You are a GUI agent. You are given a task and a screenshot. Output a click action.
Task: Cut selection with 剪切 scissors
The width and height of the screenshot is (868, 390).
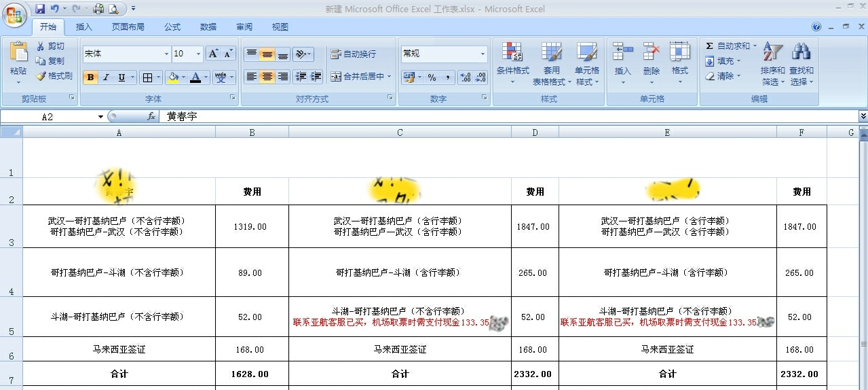pyautogui.click(x=51, y=46)
